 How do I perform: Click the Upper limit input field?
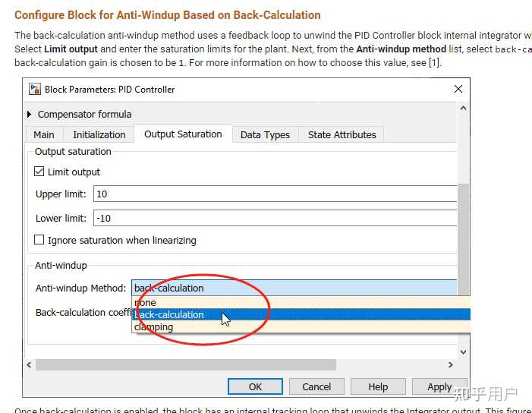tap(275, 194)
